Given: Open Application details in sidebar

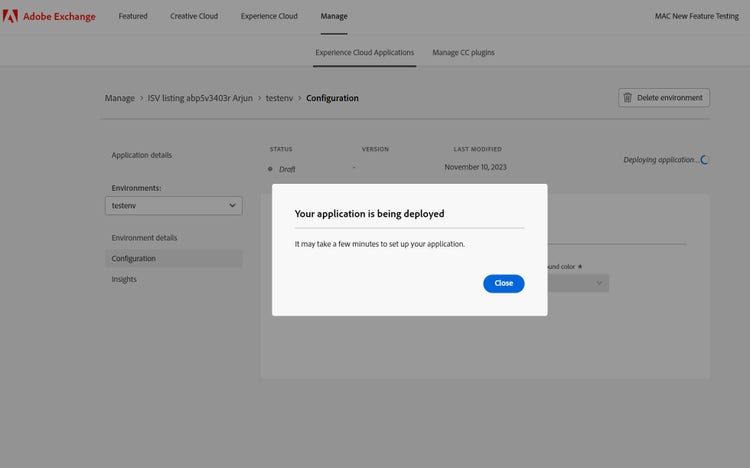Looking at the screenshot, I should [x=142, y=155].
